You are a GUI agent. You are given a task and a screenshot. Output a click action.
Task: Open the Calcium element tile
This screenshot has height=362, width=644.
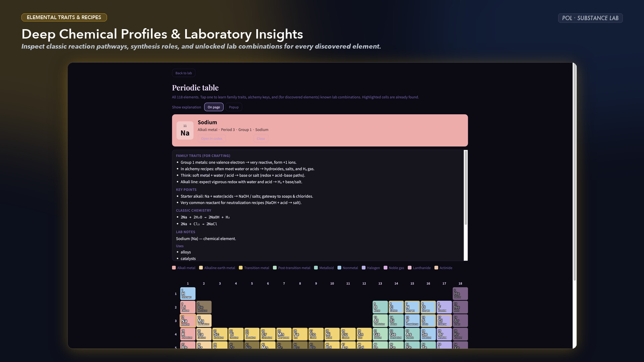(204, 334)
